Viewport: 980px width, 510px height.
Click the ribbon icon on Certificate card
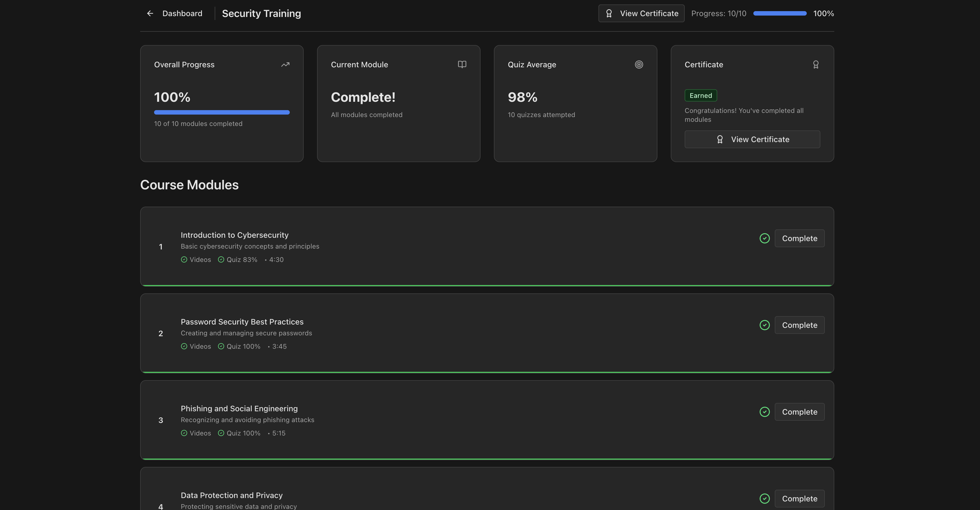pyautogui.click(x=816, y=65)
